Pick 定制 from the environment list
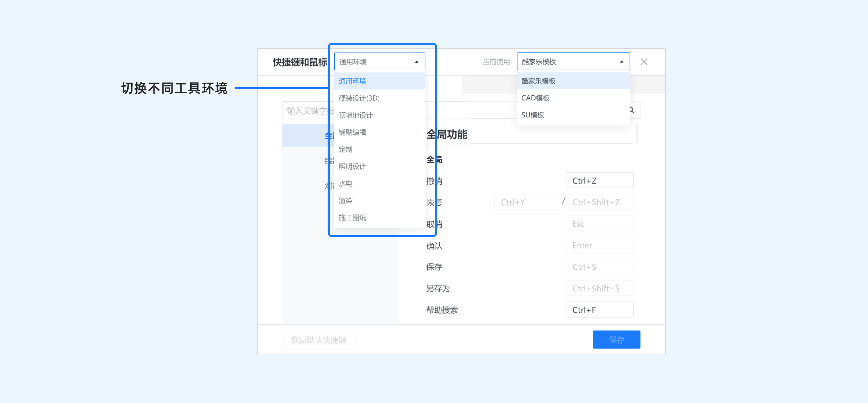This screenshot has width=868, height=403. [346, 149]
